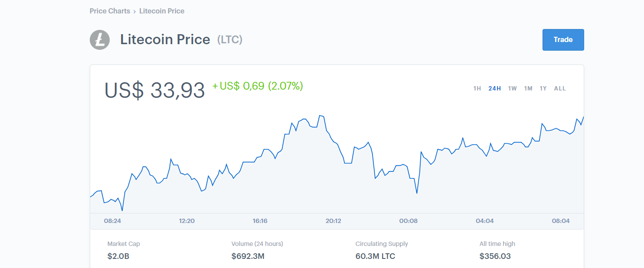Open the Price Charts breadcrumb link
Viewport: 644px width, 268px height.
(x=110, y=11)
